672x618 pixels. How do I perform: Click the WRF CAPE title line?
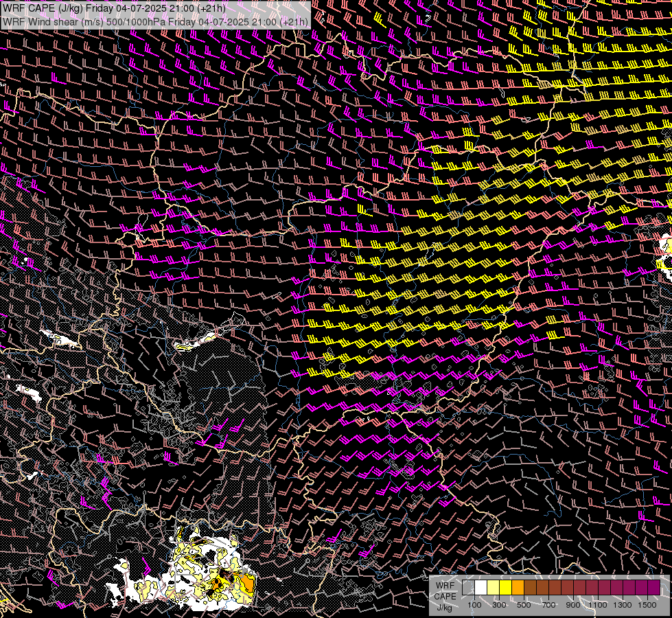coord(114,8)
